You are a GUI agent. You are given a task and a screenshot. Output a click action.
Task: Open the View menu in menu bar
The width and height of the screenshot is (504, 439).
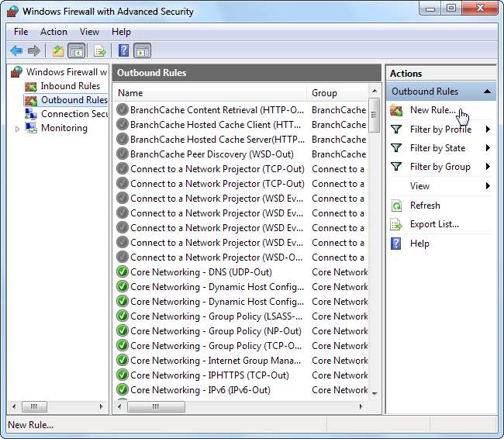click(x=89, y=32)
